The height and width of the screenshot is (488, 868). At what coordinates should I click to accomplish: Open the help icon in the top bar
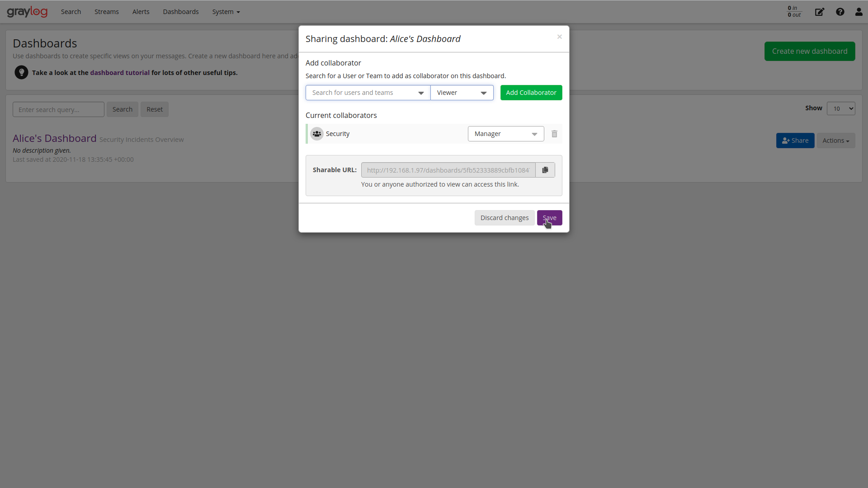point(840,12)
